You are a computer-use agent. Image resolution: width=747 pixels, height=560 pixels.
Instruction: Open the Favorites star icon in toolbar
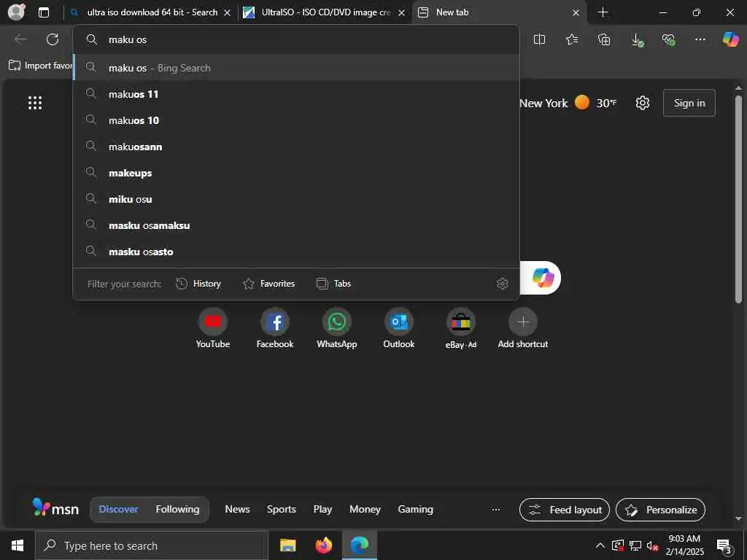coord(572,39)
